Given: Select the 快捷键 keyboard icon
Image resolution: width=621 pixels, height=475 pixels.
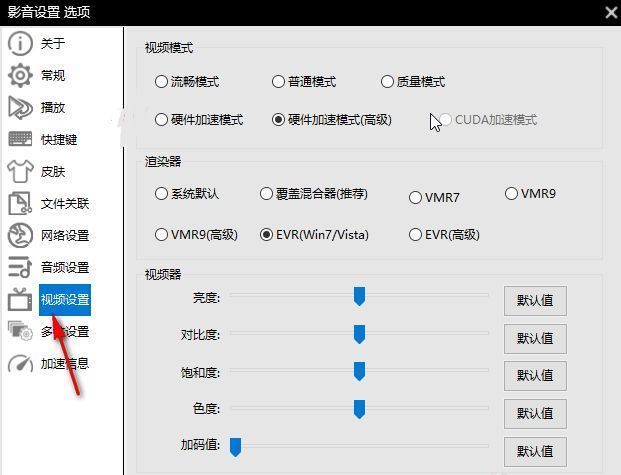Looking at the screenshot, I should 20,140.
